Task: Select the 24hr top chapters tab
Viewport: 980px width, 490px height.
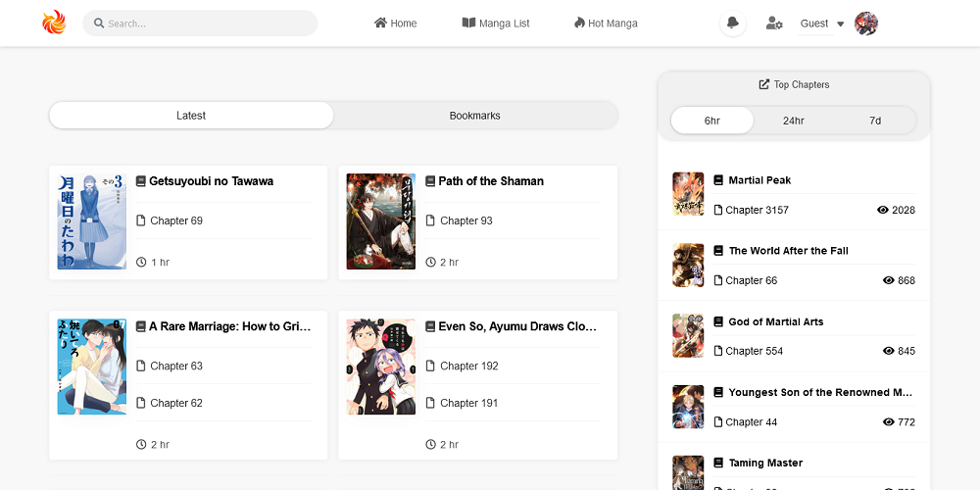Action: point(794,121)
